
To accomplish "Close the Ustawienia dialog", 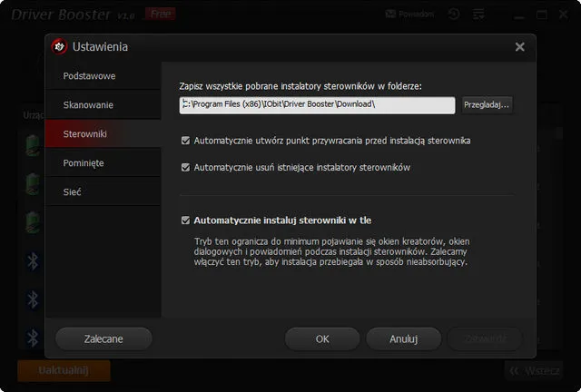I will click(520, 46).
